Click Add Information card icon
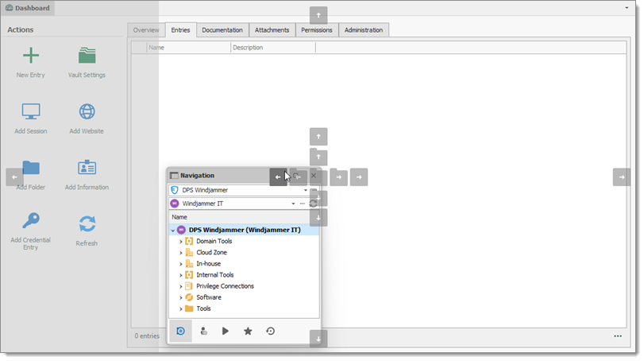The image size is (644, 361). (x=87, y=167)
